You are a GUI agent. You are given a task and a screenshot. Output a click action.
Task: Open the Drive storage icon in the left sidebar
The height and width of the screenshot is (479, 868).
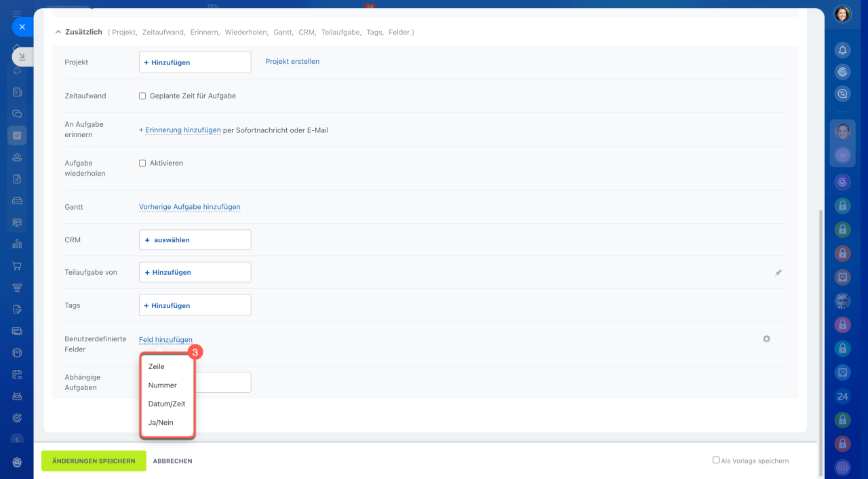(x=17, y=201)
